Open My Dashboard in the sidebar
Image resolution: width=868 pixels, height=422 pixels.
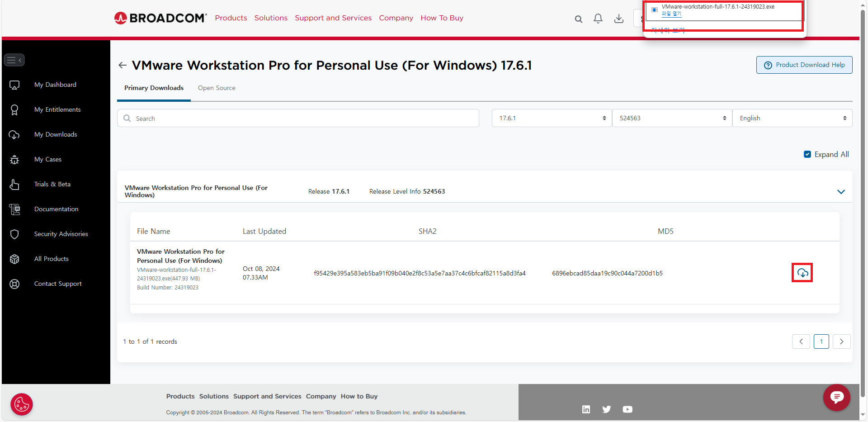point(55,85)
